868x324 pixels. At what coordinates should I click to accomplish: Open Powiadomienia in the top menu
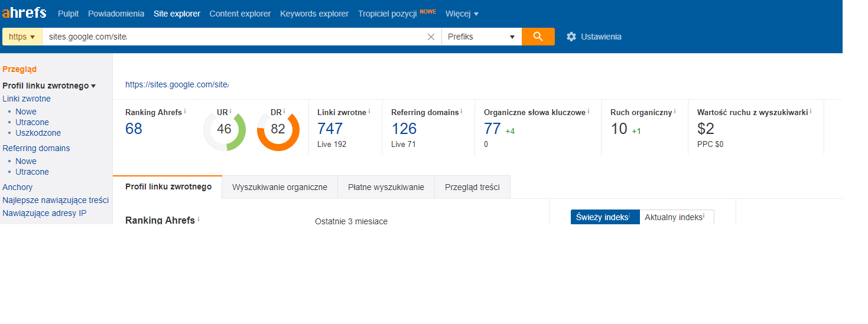(116, 14)
